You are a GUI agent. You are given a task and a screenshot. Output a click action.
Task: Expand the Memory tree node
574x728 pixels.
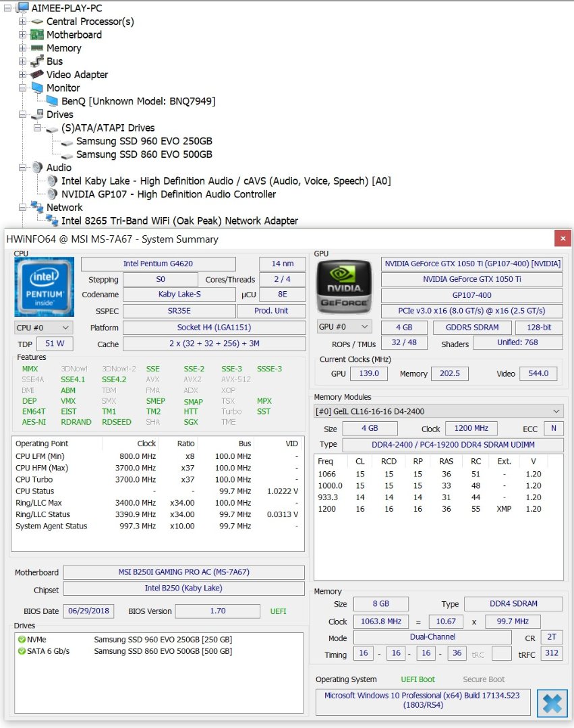point(22,48)
